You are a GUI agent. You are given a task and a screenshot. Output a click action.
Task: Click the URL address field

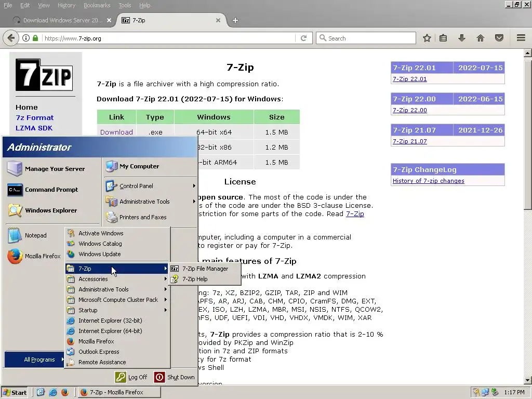pyautogui.click(x=169, y=38)
